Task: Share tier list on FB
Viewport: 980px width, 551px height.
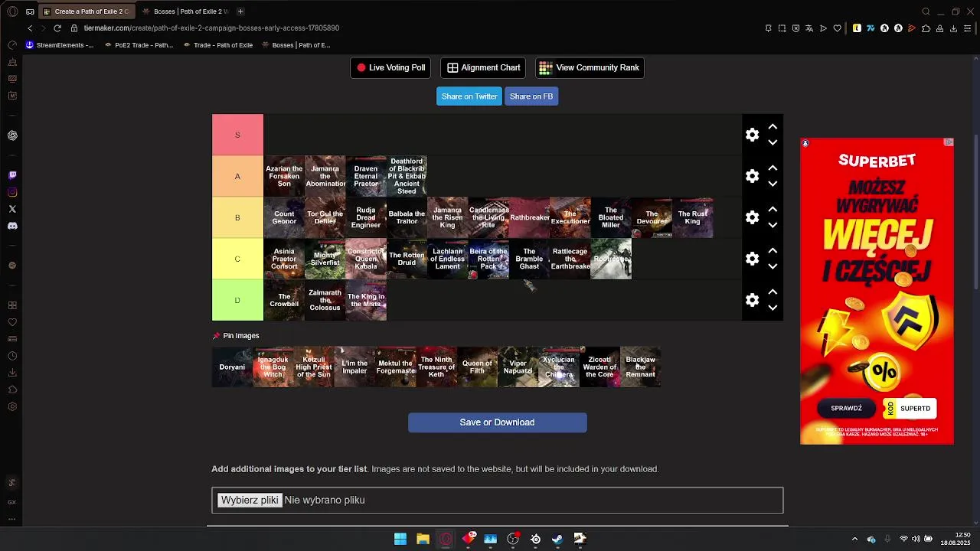Action: pyautogui.click(x=531, y=96)
